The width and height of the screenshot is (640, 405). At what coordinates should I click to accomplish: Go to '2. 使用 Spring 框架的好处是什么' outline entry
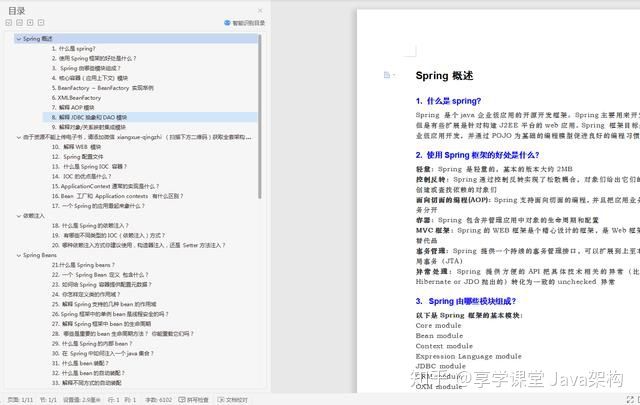pyautogui.click(x=94, y=58)
